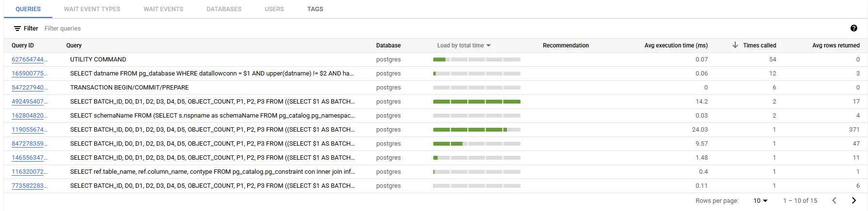The width and height of the screenshot is (868, 211).
Task: Open the Wait Events tab
Action: 163,9
